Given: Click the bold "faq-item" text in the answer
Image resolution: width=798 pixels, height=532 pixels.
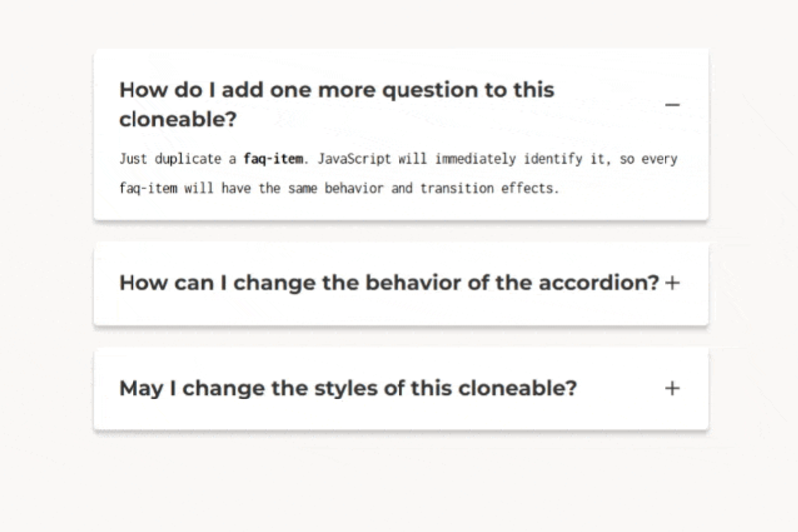Looking at the screenshot, I should [x=273, y=159].
